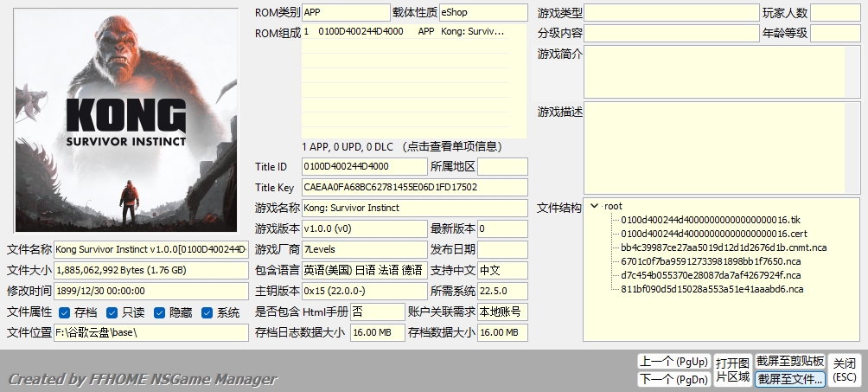Click the empty 所属地区 region field
The width and height of the screenshot is (868, 392).
point(502,166)
